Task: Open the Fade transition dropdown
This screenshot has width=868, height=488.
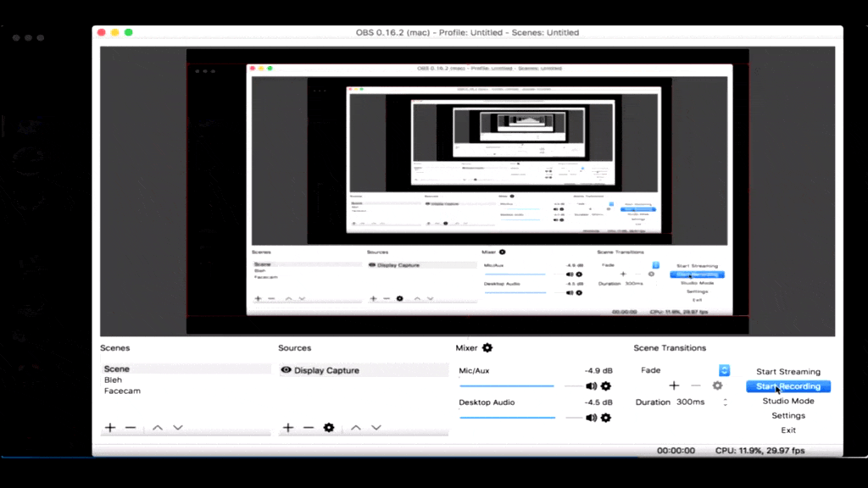Action: [724, 370]
